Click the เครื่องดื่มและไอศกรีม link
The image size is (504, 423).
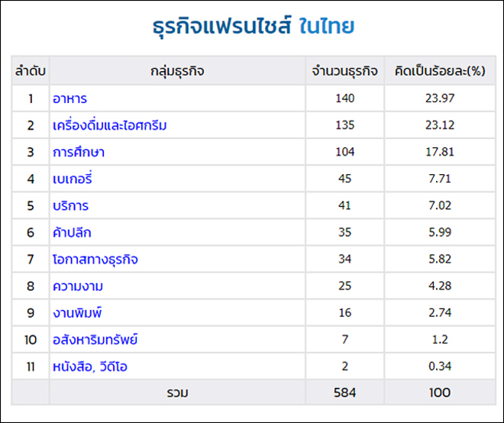point(109,125)
